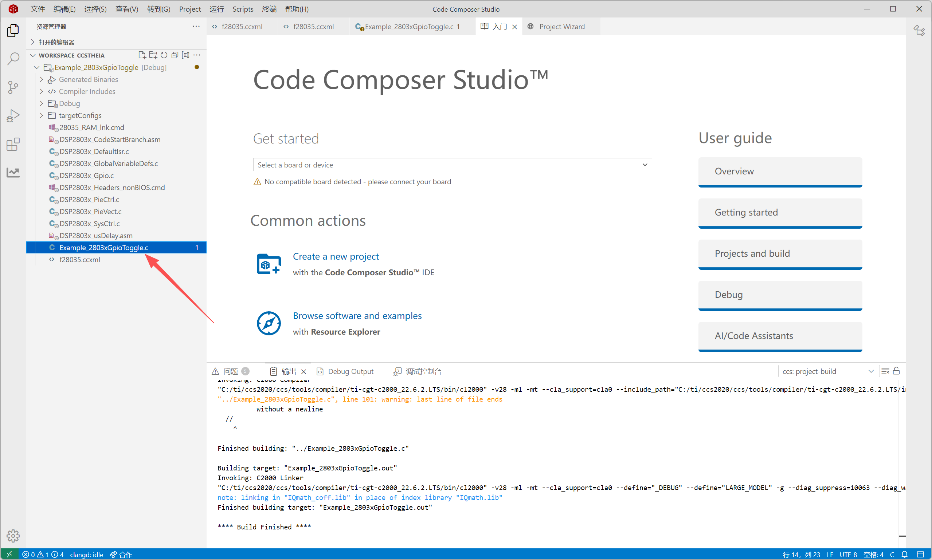Click the 'Create a new project' link

pos(336,256)
